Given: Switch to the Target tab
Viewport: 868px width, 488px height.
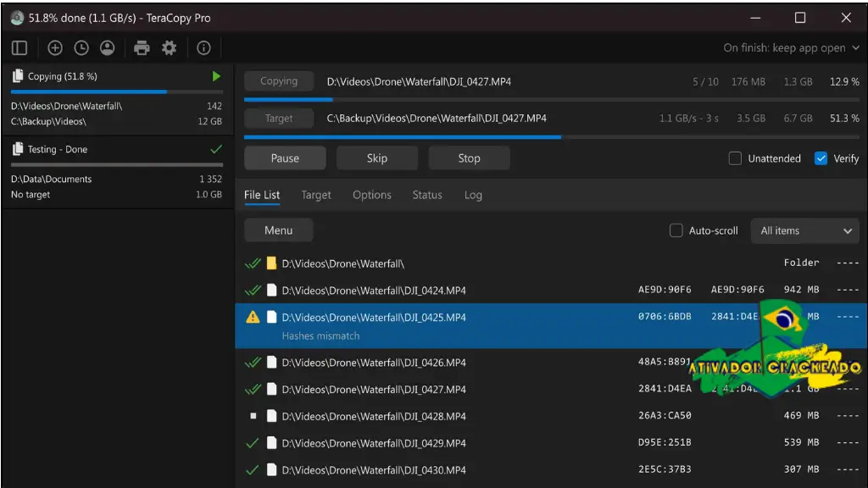Looking at the screenshot, I should coord(316,195).
